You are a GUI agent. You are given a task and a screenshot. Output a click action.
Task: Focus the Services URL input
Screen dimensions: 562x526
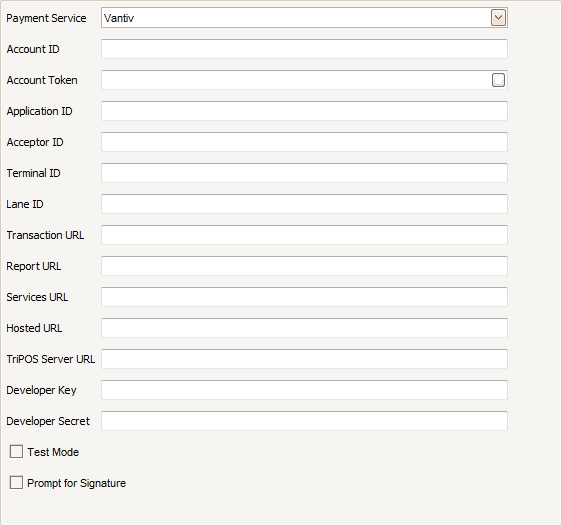pyautogui.click(x=304, y=297)
